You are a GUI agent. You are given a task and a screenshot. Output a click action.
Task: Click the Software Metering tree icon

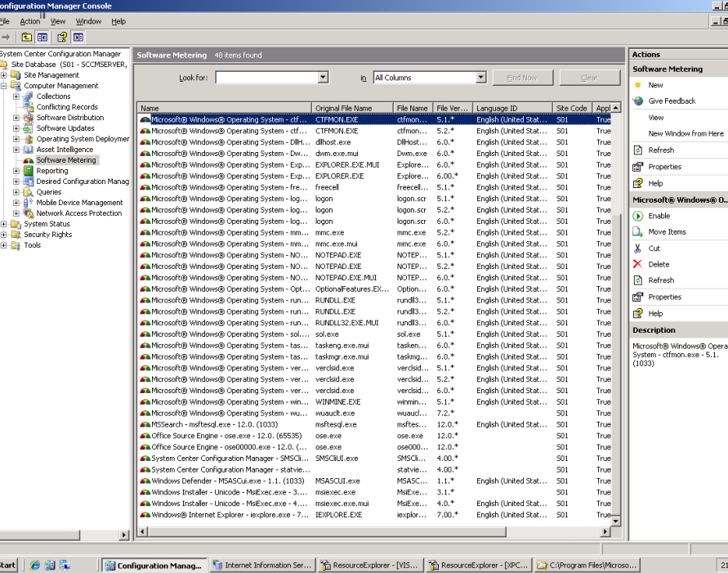pos(29,160)
